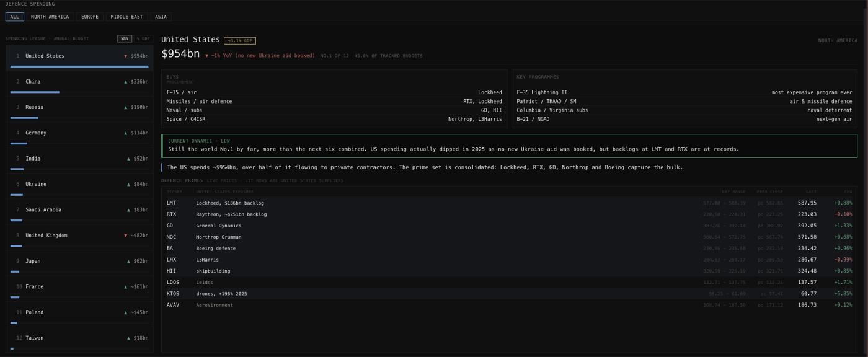Viewport: 868px width, 357px height.
Task: Click red down arrow beside ~$82bn
Action: [126, 236]
